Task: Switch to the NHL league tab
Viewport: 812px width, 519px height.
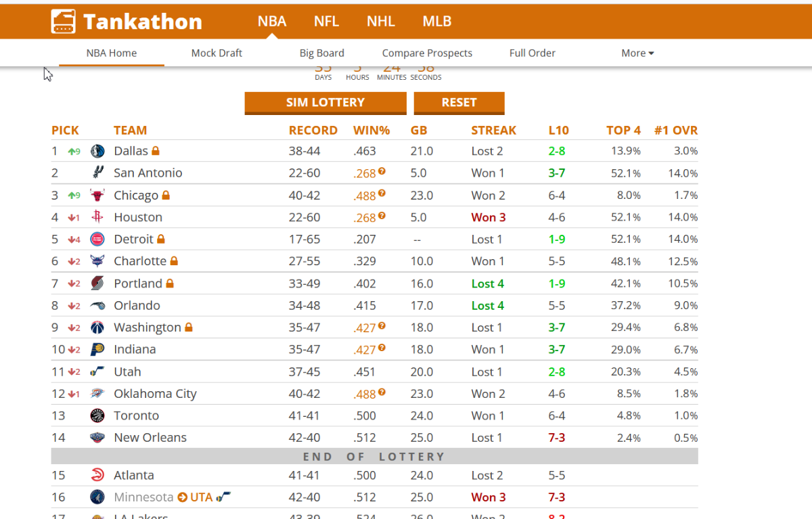Action: click(381, 21)
